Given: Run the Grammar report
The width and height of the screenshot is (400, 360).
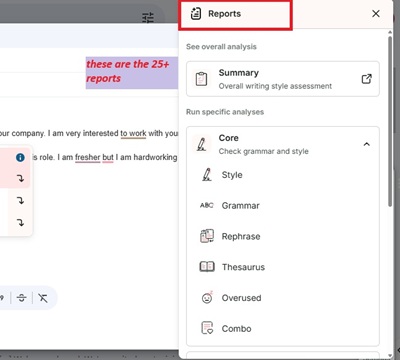Looking at the screenshot, I should [x=283, y=205].
